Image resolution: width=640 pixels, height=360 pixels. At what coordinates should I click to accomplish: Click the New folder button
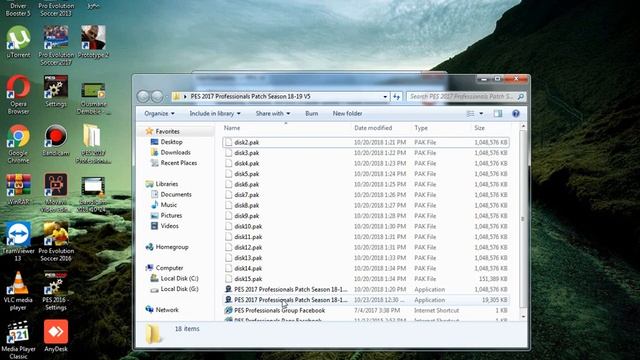(x=347, y=113)
